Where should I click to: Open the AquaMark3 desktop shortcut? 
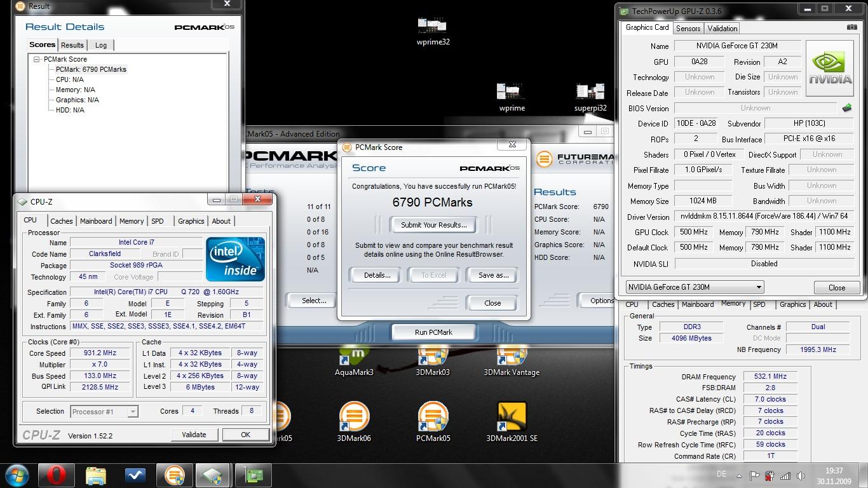click(354, 361)
